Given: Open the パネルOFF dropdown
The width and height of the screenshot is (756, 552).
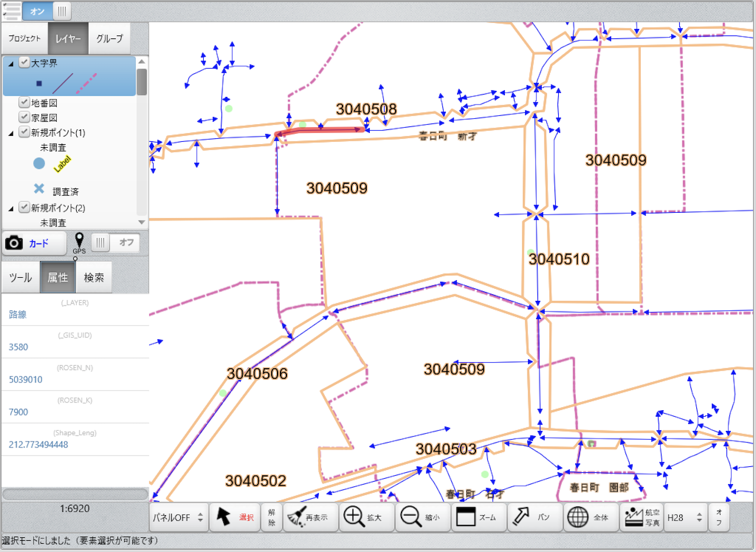Looking at the screenshot, I should (x=178, y=517).
